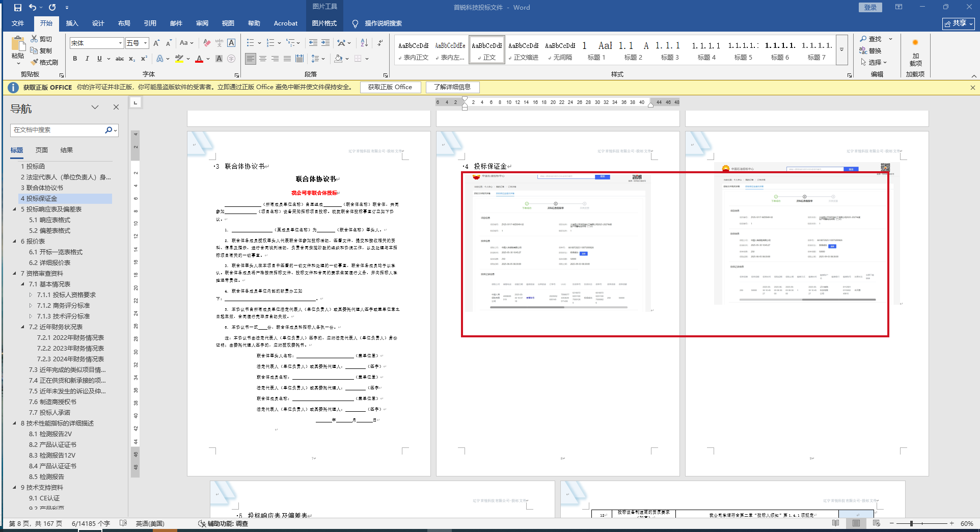Click the Format Painter (格式刷) icon
Viewport: 980px width, 532px height.
[x=35, y=62]
